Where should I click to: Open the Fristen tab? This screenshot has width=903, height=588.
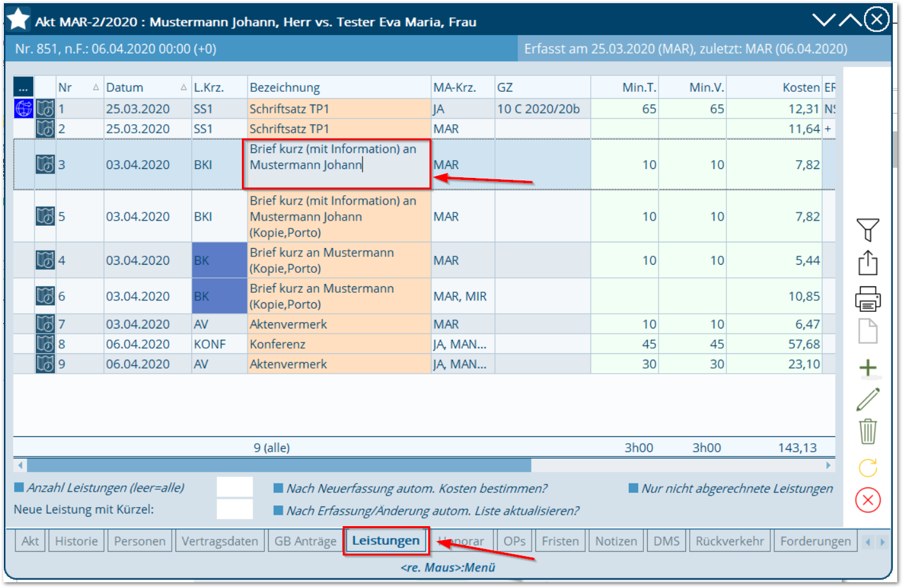click(560, 541)
